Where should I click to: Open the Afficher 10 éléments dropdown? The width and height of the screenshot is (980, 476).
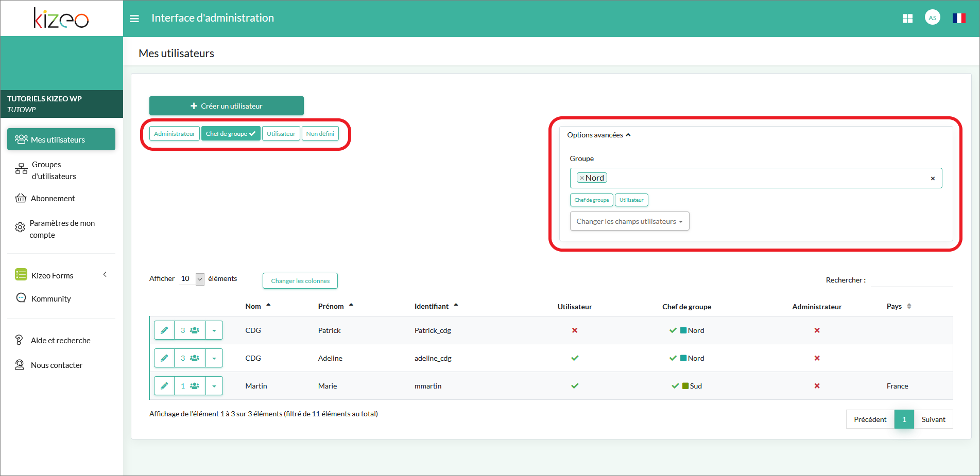[x=192, y=279]
